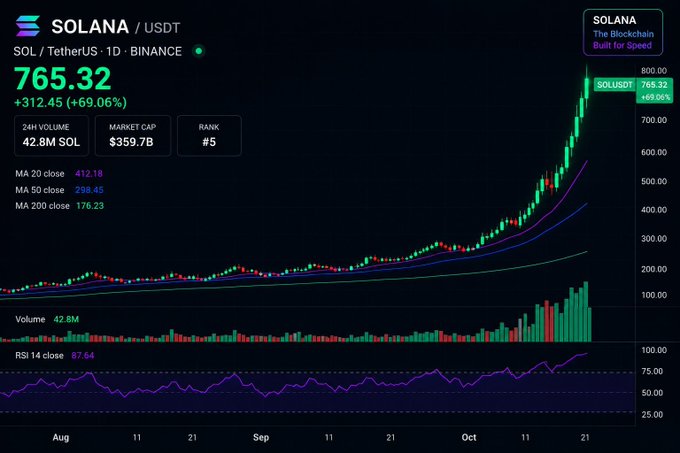680x453 pixels.
Task: Click the SOLANA title text
Action: pos(90,27)
